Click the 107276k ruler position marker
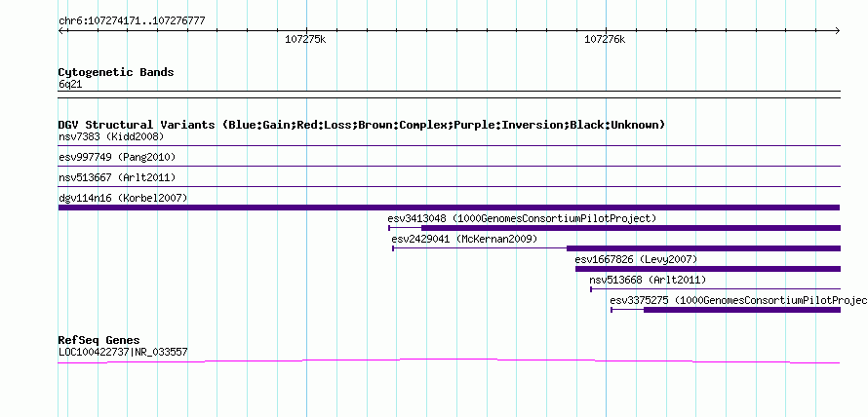 pyautogui.click(x=605, y=39)
